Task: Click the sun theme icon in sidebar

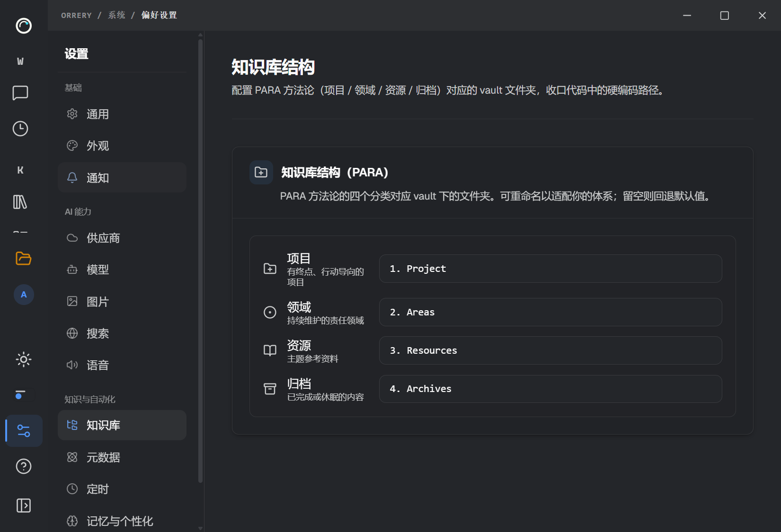Action: pos(24,359)
